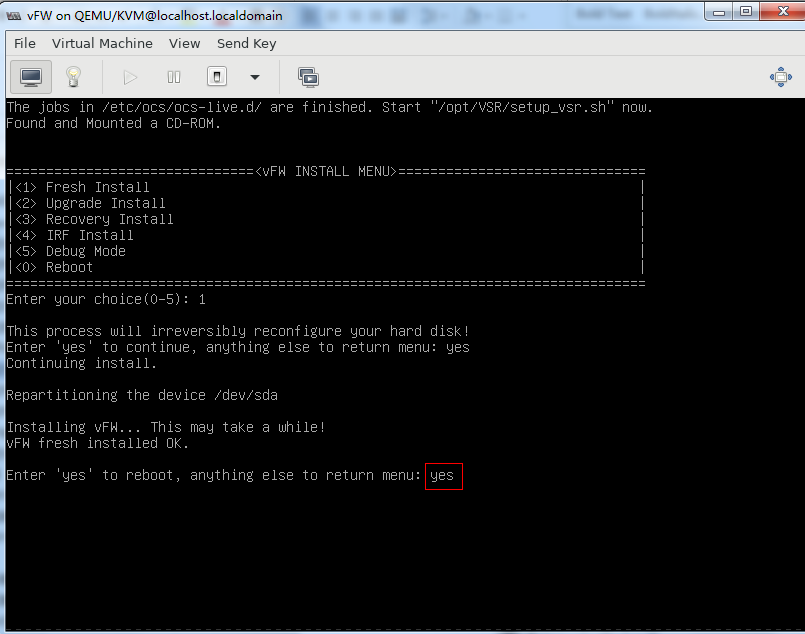Image resolution: width=805 pixels, height=634 pixels.
Task: Power on the virtual machine
Action: (x=130, y=77)
